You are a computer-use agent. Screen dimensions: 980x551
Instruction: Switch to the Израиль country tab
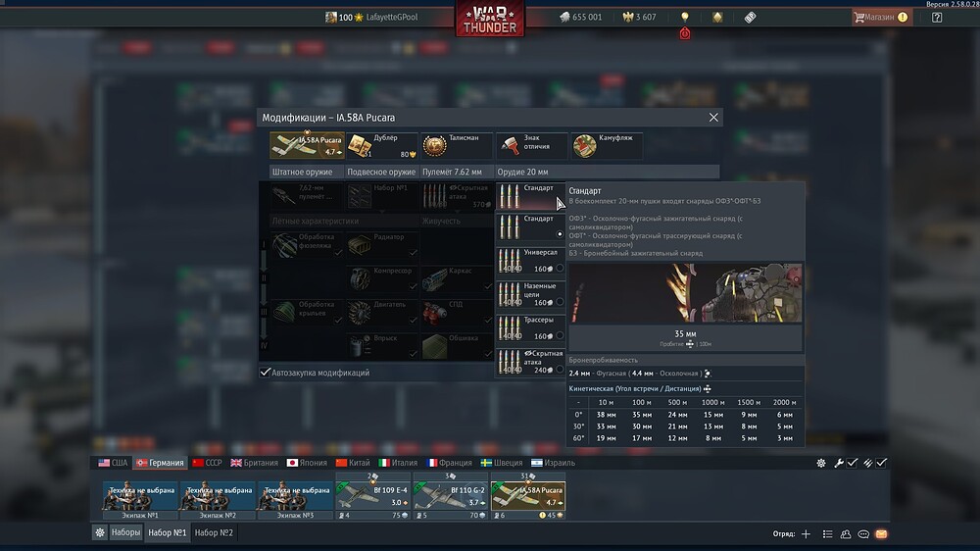point(553,463)
